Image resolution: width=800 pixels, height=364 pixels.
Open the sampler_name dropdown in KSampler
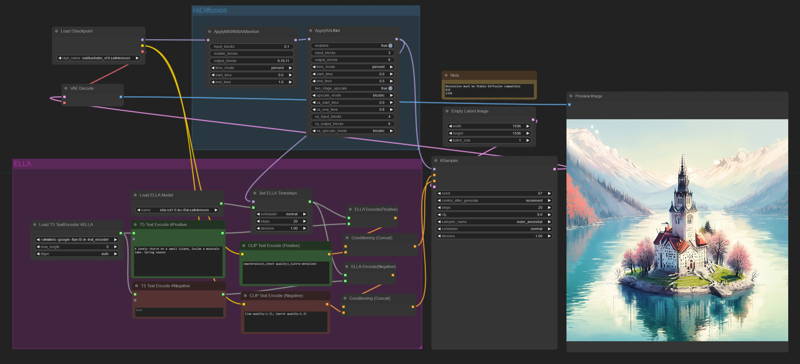point(494,222)
